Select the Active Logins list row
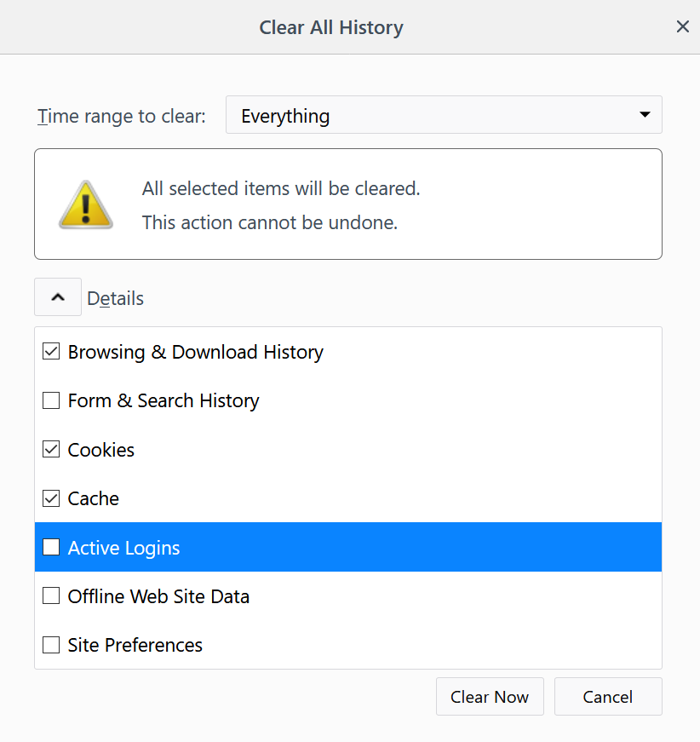The height and width of the screenshot is (742, 700). (x=348, y=547)
